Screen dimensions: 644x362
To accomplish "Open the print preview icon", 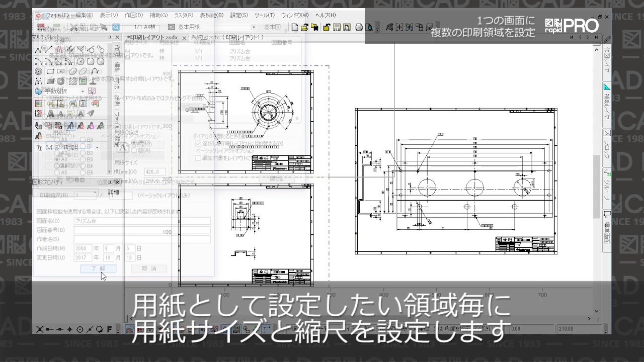I will (x=370, y=28).
